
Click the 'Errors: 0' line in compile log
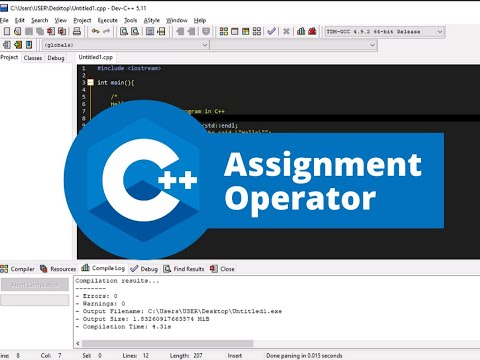[x=97, y=296]
